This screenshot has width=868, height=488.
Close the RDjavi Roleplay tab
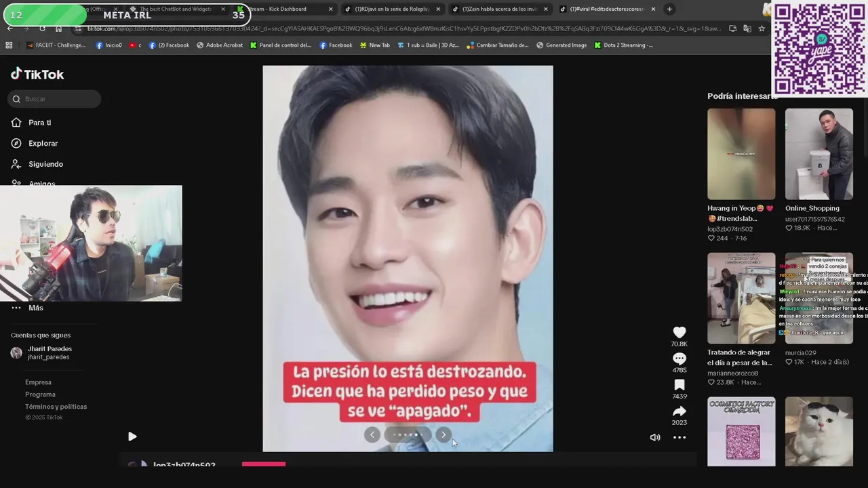437,9
